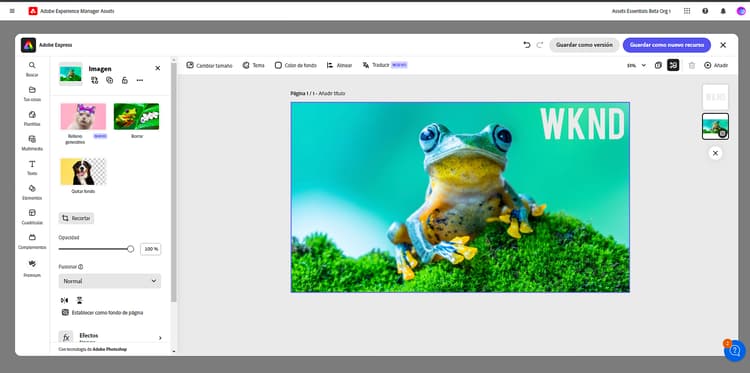Click Establecer como fondo de página

(102, 313)
